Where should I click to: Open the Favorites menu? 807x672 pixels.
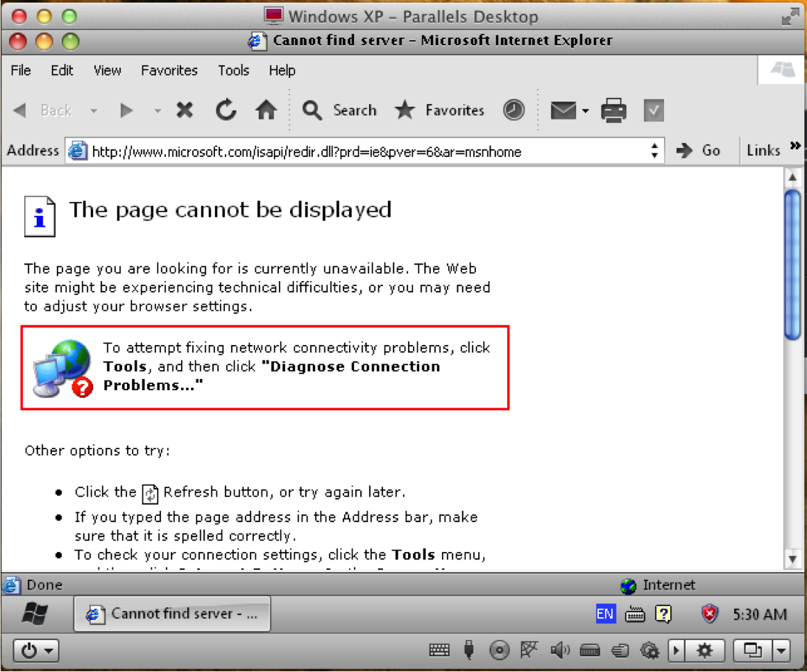tap(169, 70)
